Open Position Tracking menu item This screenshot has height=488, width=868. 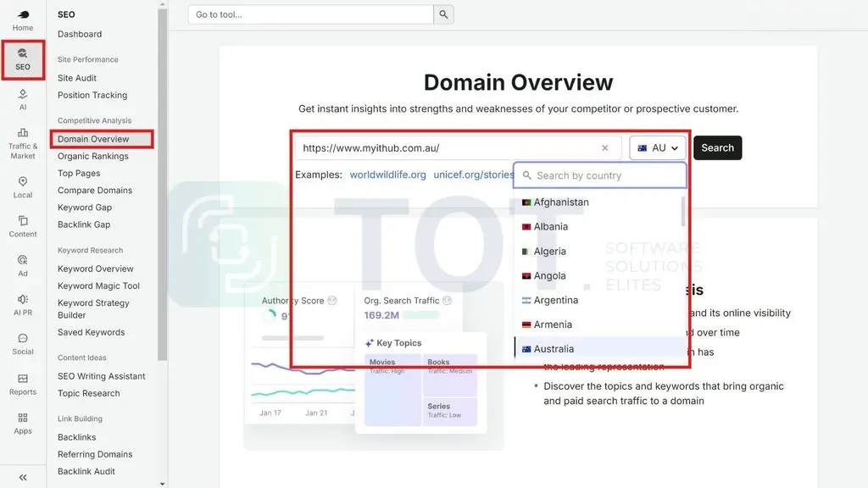(x=92, y=95)
